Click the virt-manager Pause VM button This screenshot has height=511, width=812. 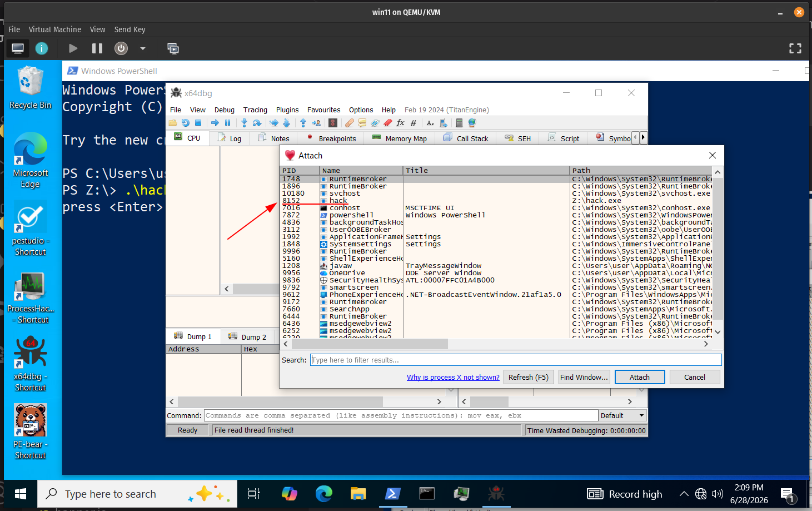(97, 48)
